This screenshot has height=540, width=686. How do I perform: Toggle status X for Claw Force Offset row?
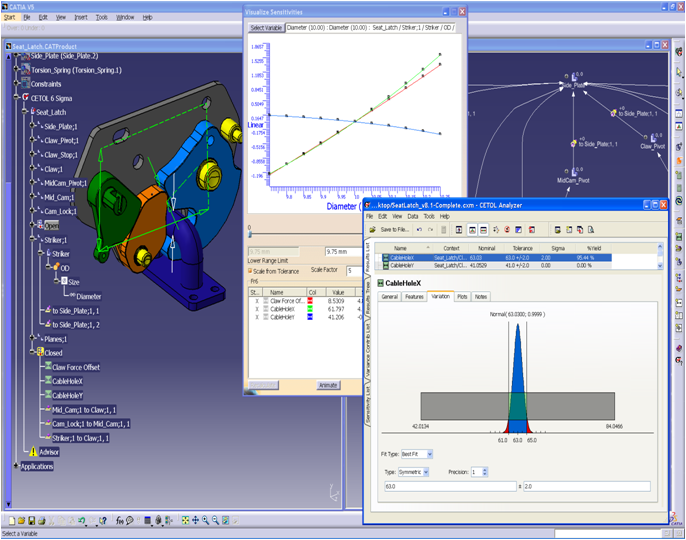point(257,301)
